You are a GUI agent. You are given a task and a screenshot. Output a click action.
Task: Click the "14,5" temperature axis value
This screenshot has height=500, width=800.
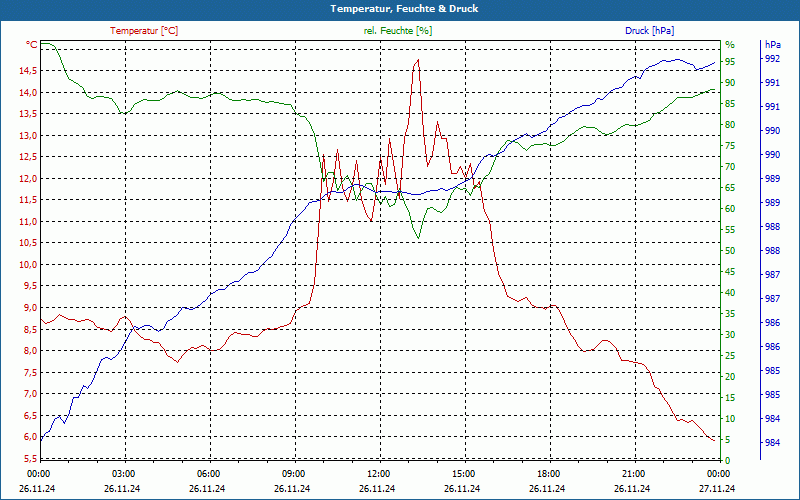[x=28, y=71]
